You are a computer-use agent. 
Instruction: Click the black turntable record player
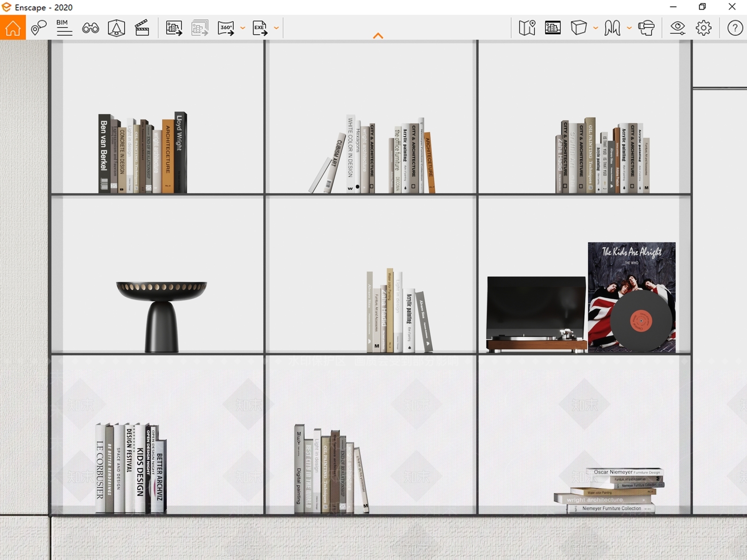coord(536,314)
